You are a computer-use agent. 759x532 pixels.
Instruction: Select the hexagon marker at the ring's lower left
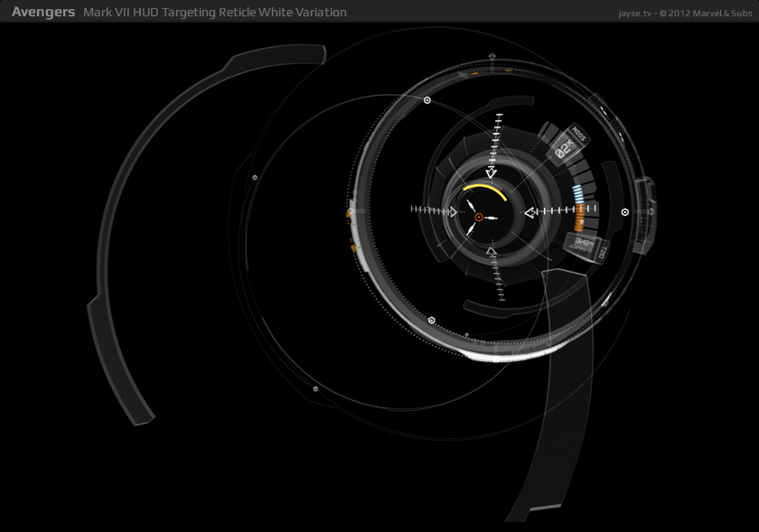431,320
